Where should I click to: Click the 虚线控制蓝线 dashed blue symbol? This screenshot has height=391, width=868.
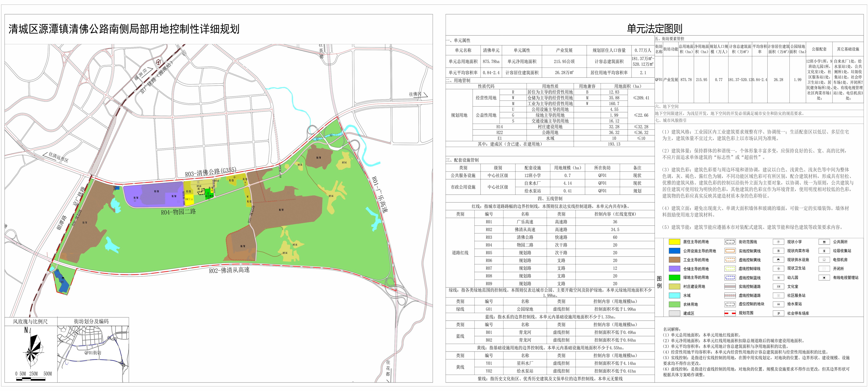(730, 278)
